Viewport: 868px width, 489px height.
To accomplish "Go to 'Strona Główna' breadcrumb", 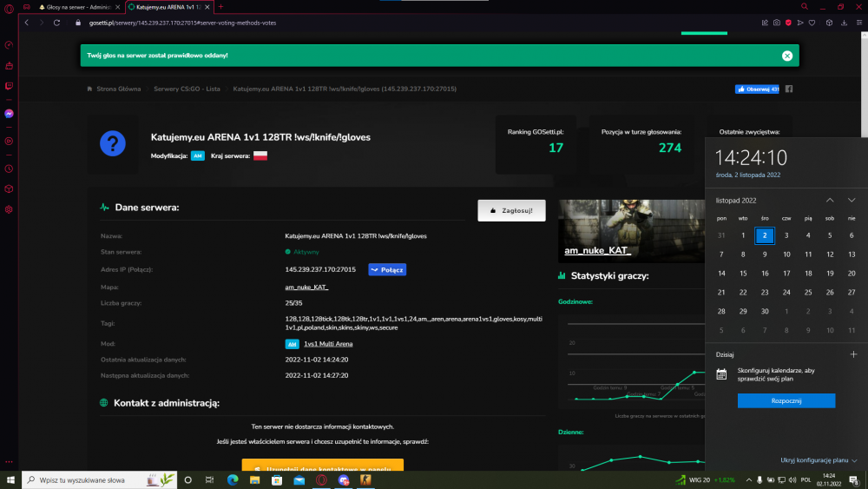I will (x=118, y=89).
